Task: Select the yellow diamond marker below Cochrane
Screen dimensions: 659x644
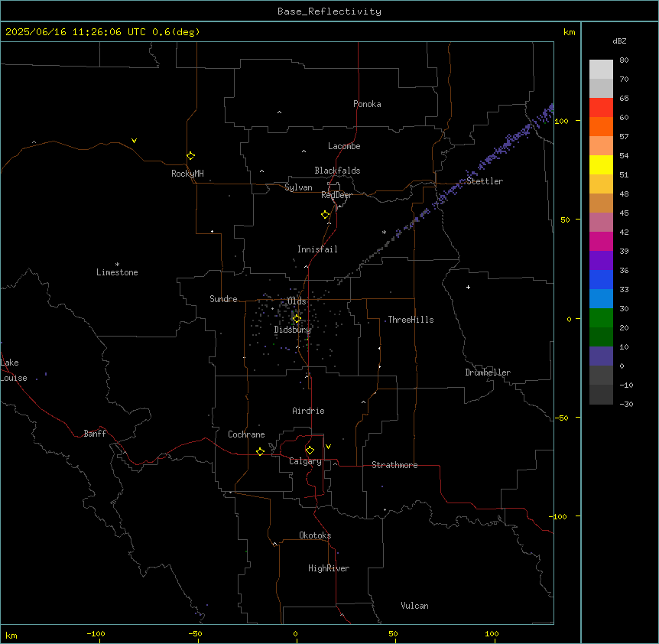Action: (x=260, y=451)
